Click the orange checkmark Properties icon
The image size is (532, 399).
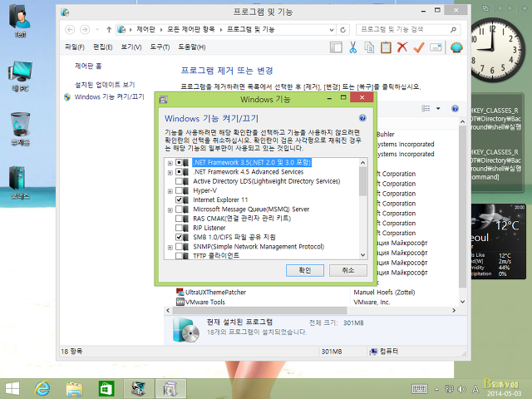[x=419, y=47]
